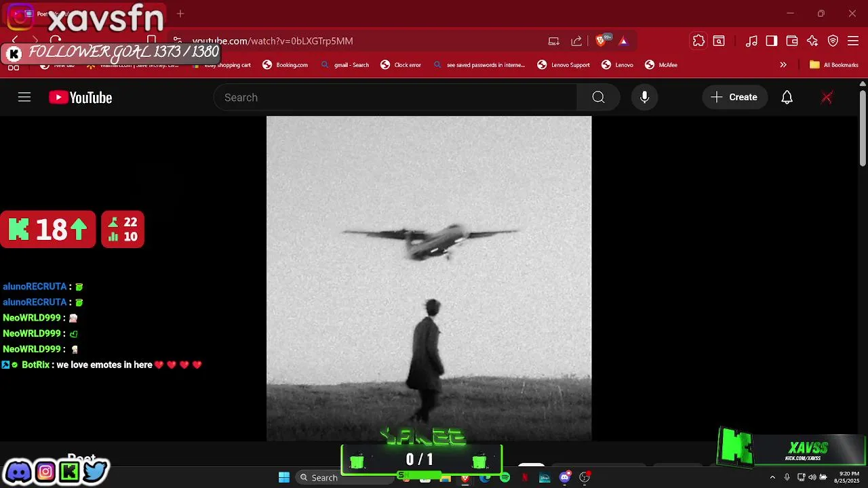
Task: Go to YouTube home via logo
Action: 81,98
